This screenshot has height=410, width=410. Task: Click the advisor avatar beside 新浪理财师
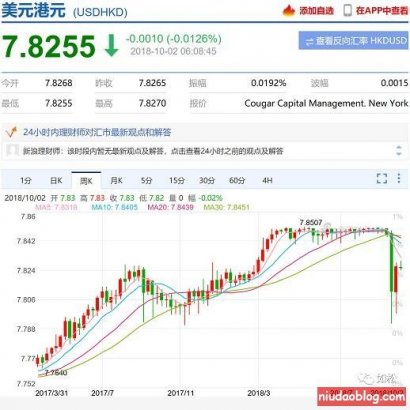[x=12, y=151]
